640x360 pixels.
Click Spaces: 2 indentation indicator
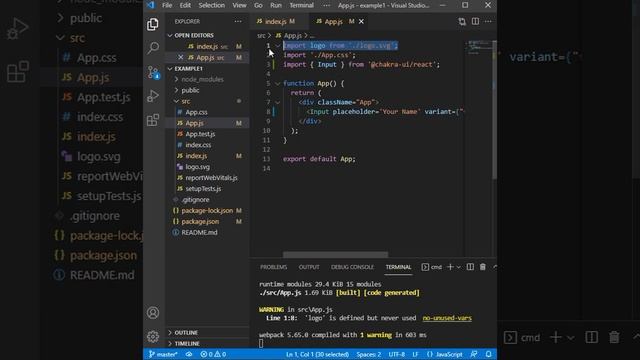click(369, 354)
